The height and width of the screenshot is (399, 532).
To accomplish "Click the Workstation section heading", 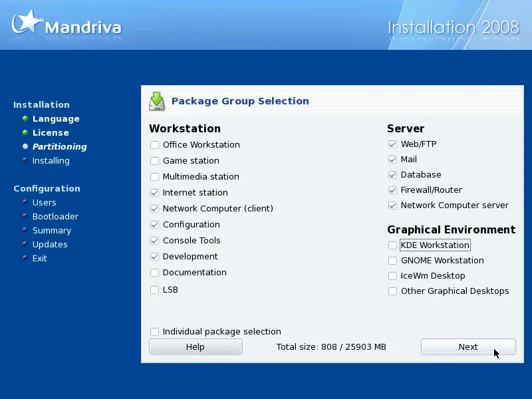I will pyautogui.click(x=185, y=128).
